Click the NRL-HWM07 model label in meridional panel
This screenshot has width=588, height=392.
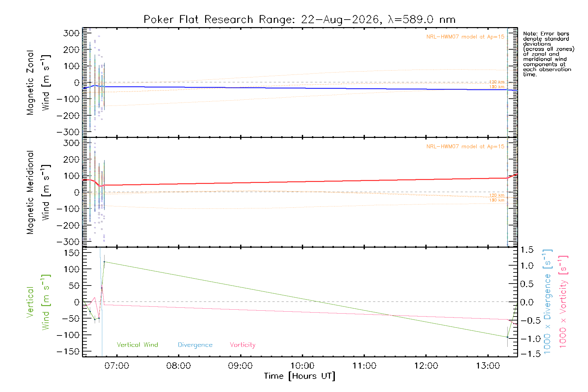465,146
